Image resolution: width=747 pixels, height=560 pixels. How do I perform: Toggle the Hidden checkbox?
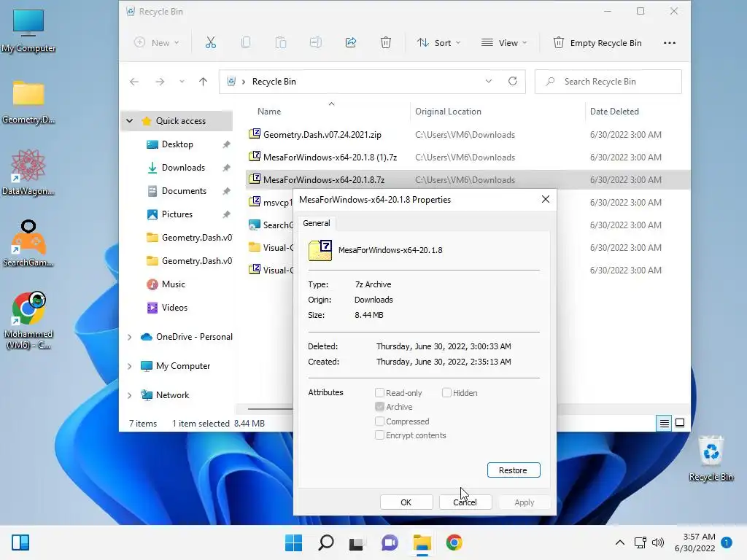coord(446,393)
